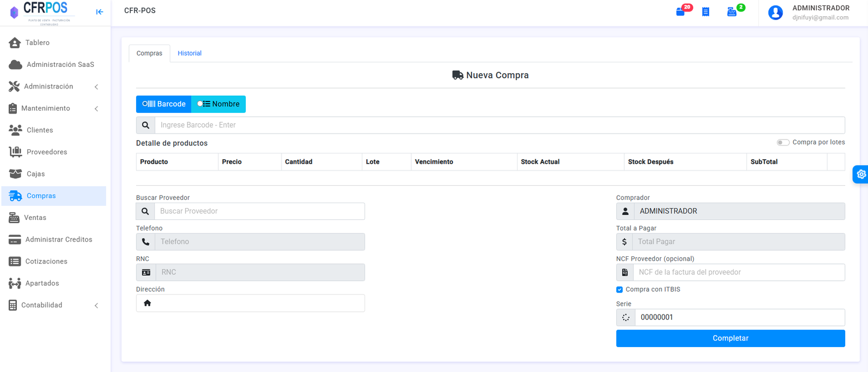Open Administrar Creditos from the sidebar
Viewport: 868px width, 372px height.
pos(54,239)
